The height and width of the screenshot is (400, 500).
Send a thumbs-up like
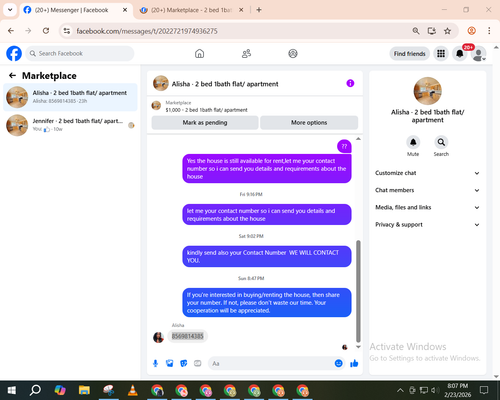(x=354, y=363)
